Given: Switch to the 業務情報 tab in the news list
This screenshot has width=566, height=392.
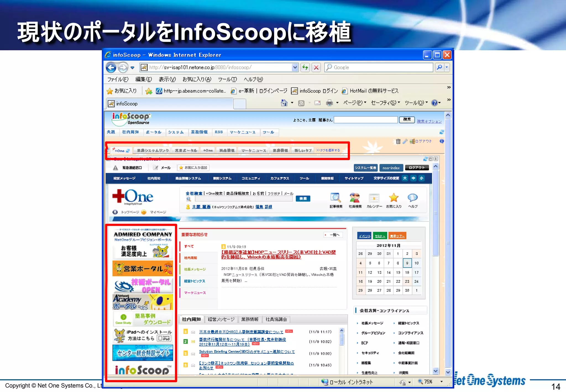Looking at the screenshot, I should point(250,319).
